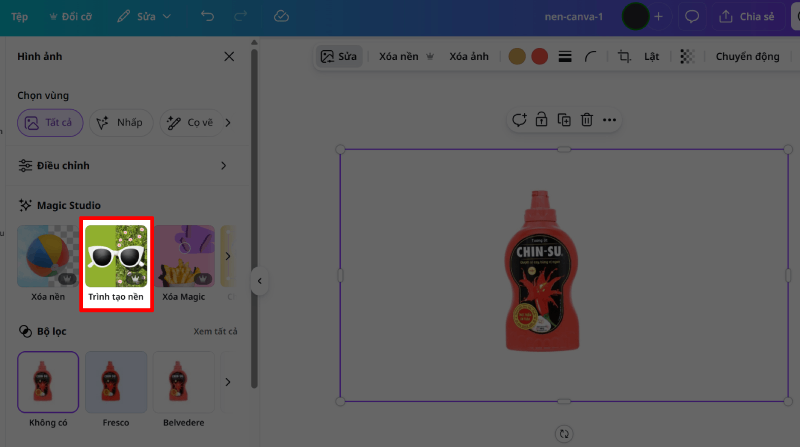Image resolution: width=800 pixels, height=447 pixels.
Task: Collapse the left side panel handle
Action: pyautogui.click(x=259, y=282)
